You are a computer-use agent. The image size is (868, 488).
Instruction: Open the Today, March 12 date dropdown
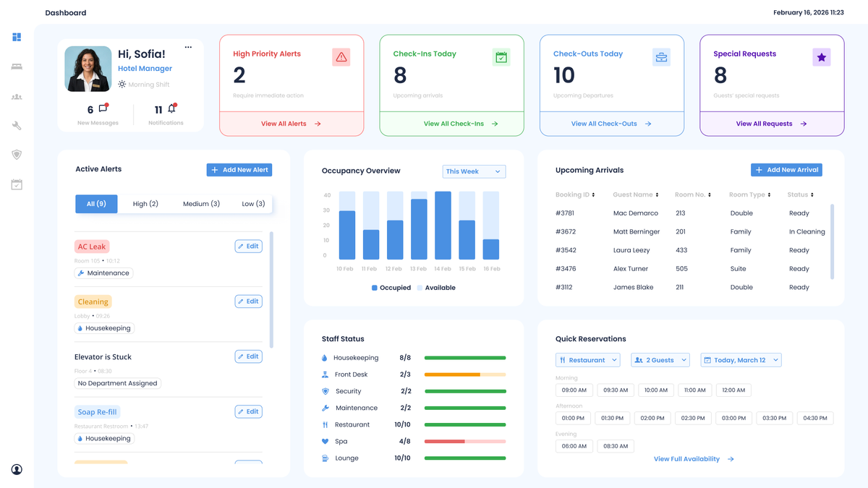741,360
